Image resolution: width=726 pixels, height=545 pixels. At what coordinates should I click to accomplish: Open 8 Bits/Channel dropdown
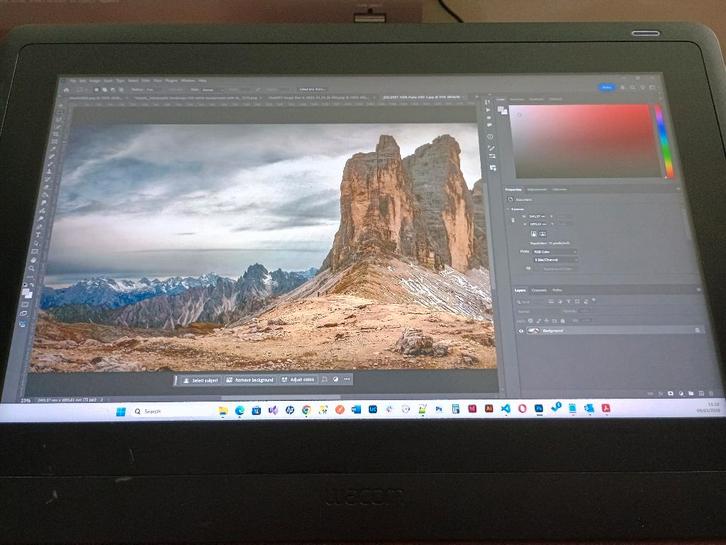click(x=554, y=260)
